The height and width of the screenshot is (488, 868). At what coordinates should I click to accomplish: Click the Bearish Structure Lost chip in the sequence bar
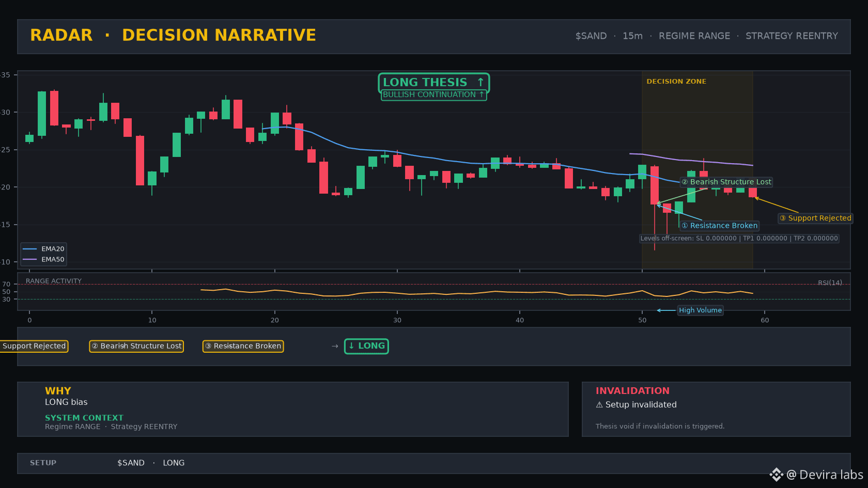click(x=136, y=346)
